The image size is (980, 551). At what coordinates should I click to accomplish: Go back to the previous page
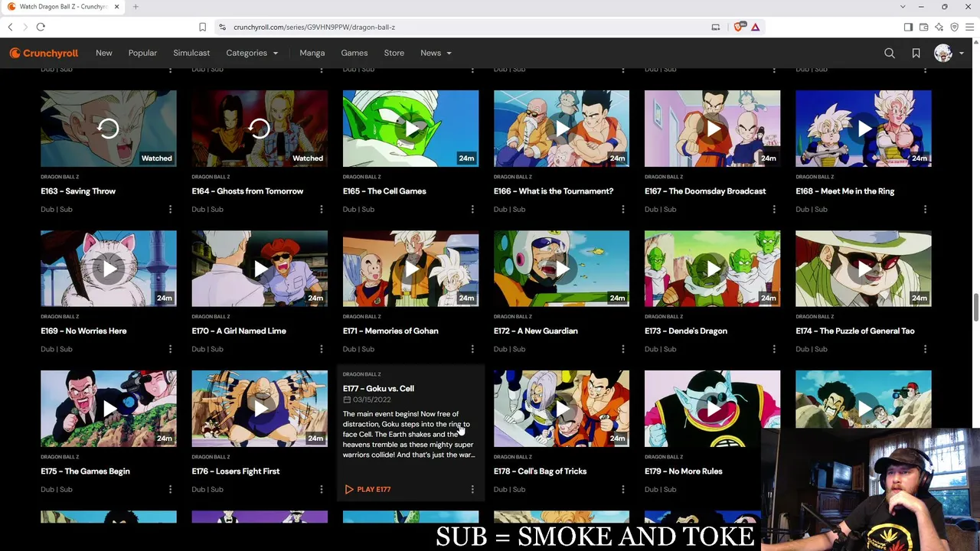point(10,27)
